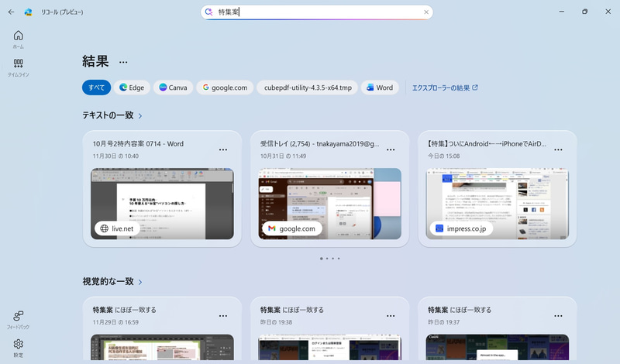
Task: Expand 視覚的な一致 section chevron
Action: (140, 282)
